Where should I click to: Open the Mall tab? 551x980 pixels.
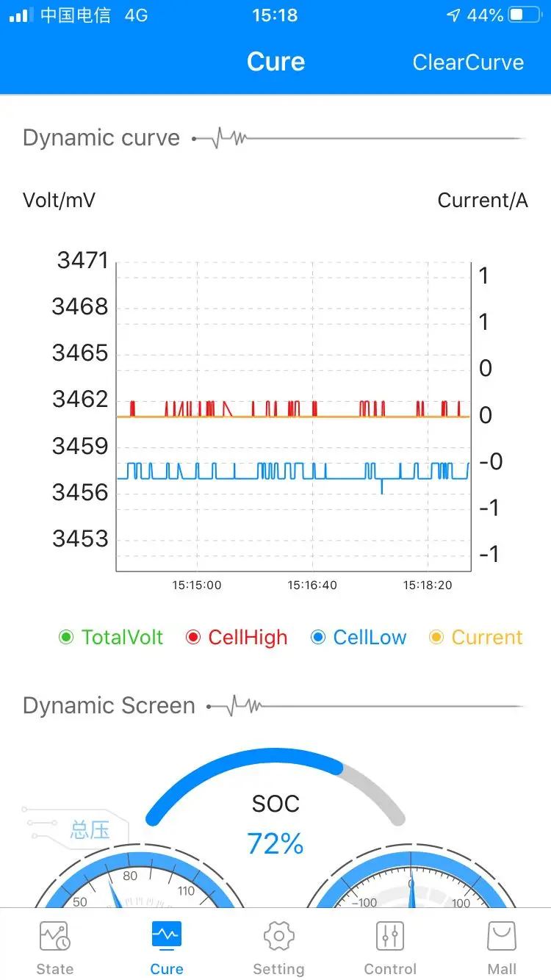(x=502, y=948)
